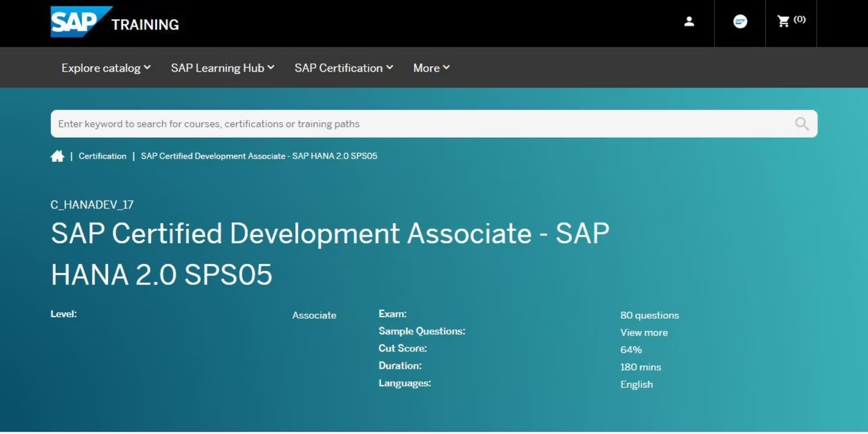Click the Certification breadcrumb link
The image size is (868, 434).
tap(102, 156)
